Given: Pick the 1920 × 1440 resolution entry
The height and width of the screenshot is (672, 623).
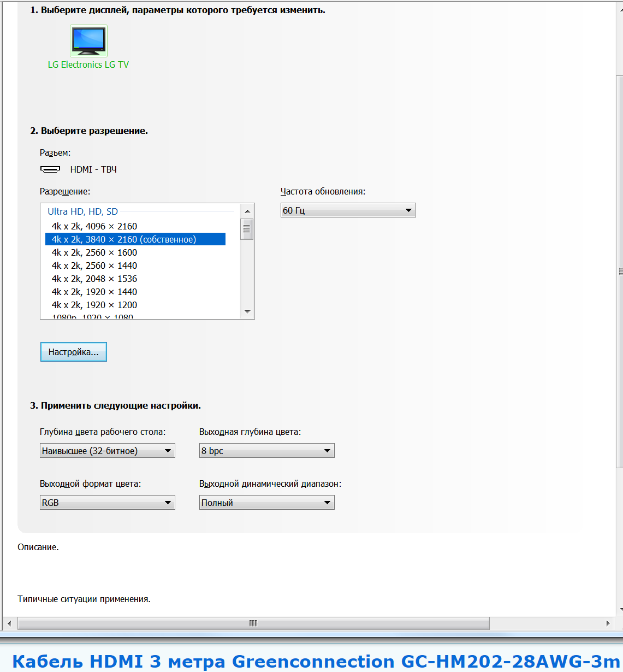Looking at the screenshot, I should coord(94,292).
